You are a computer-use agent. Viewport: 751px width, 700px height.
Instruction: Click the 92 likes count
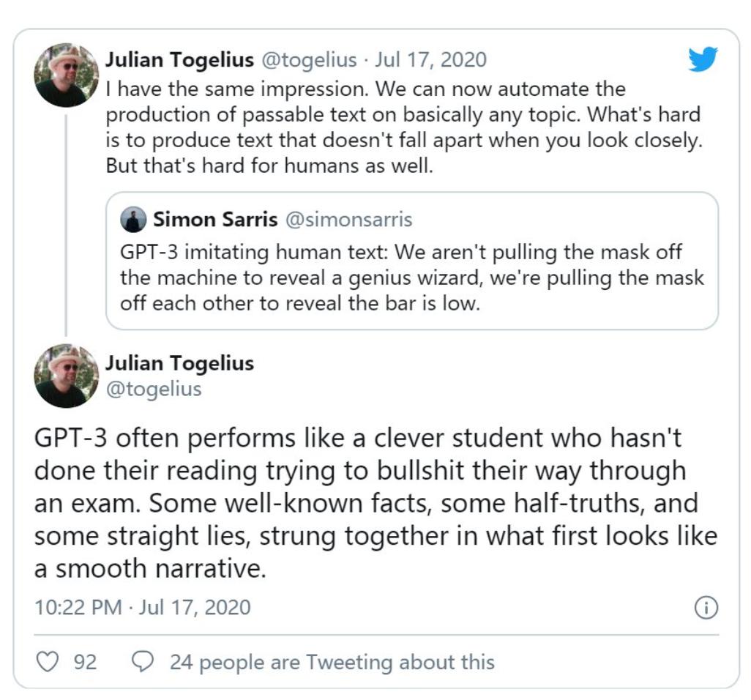pyautogui.click(x=85, y=662)
